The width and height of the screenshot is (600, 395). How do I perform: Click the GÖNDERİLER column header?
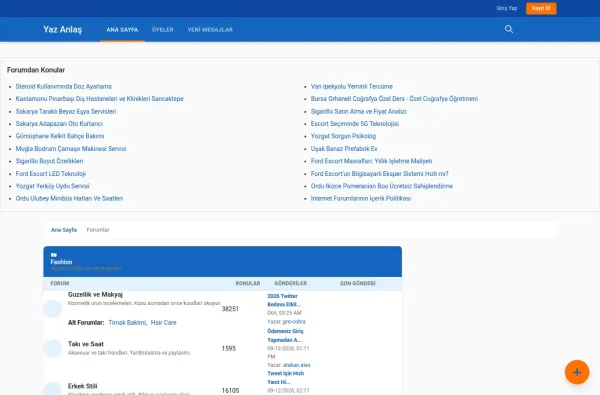point(290,283)
